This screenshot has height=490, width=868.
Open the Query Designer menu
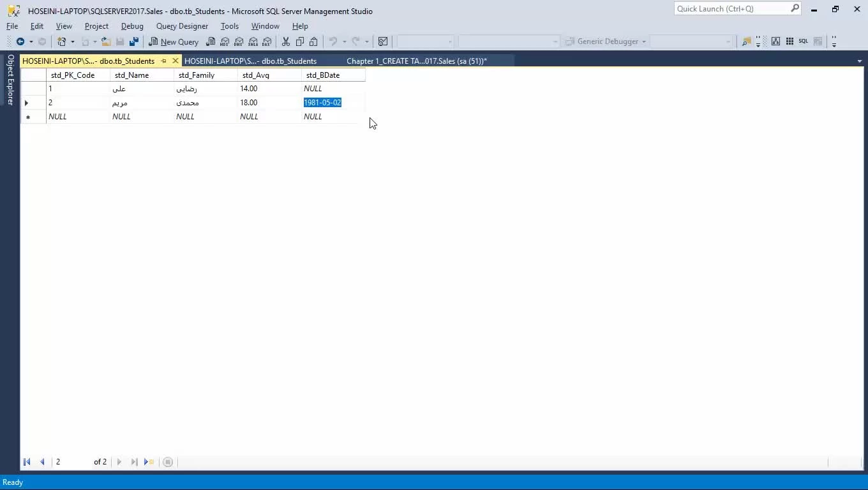tap(182, 26)
